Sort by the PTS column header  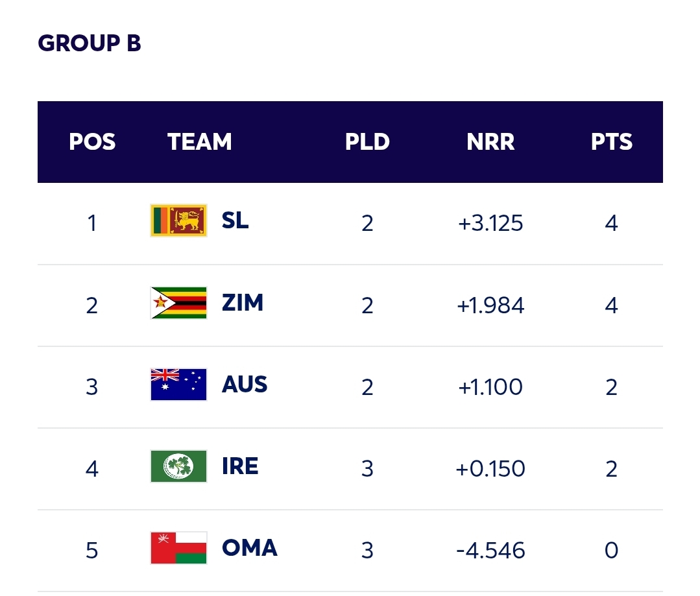[x=611, y=142]
